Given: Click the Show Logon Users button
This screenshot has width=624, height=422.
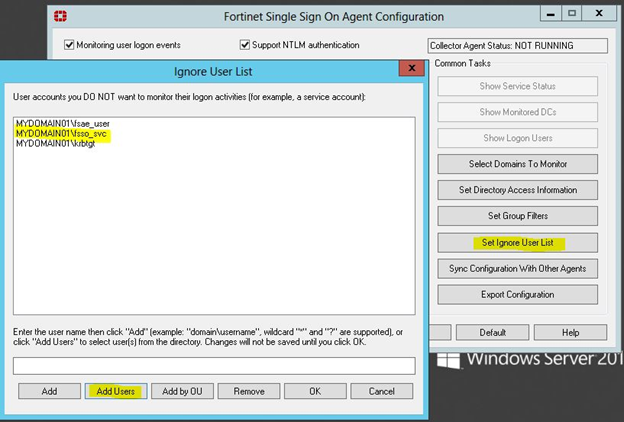Looking at the screenshot, I should pos(517,138).
